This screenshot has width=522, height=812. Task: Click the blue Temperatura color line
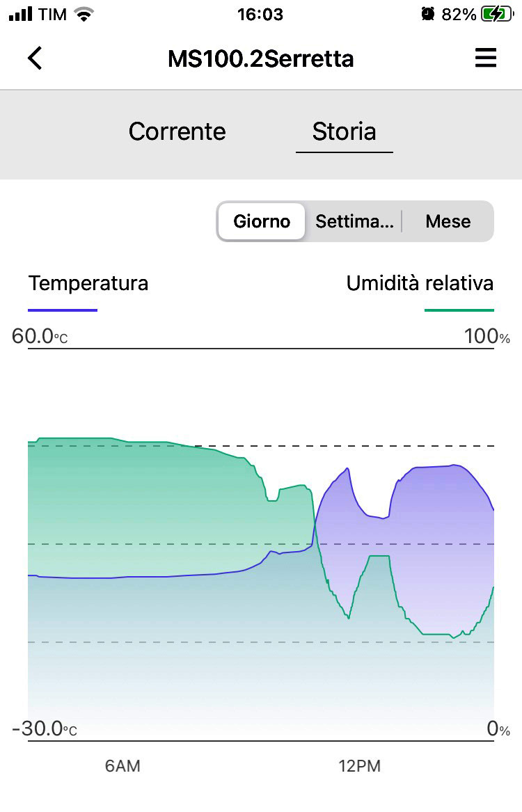63,310
